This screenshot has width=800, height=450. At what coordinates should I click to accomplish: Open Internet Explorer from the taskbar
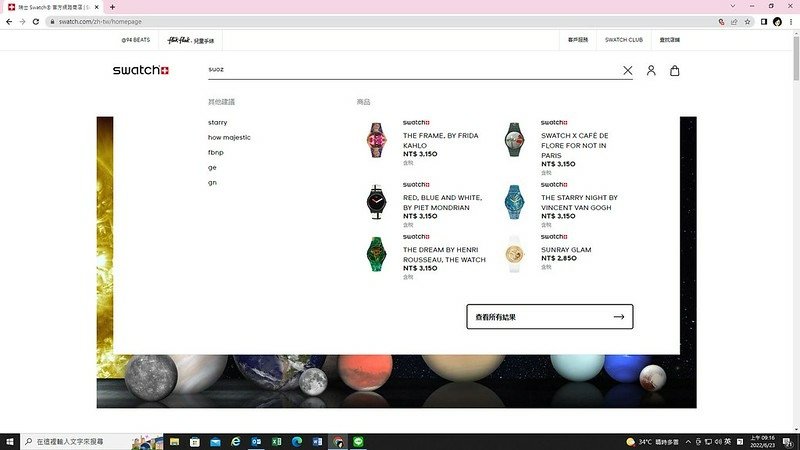pos(236,442)
